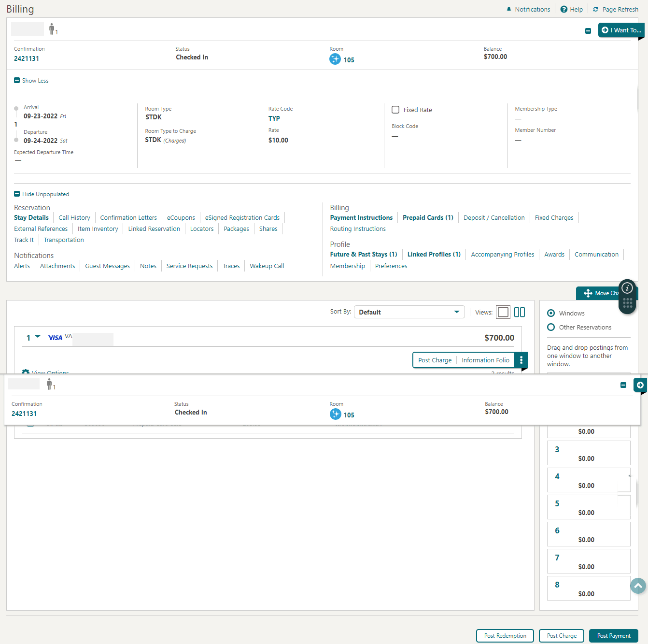Open Preferences link
This screenshot has height=644, width=648.
pyautogui.click(x=391, y=266)
